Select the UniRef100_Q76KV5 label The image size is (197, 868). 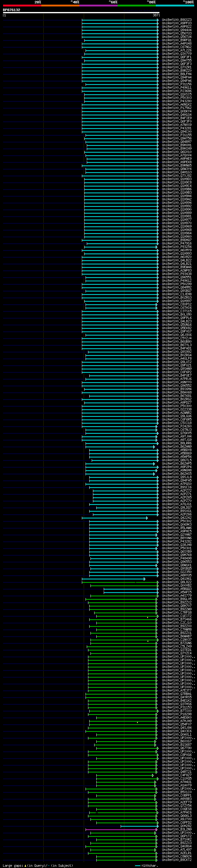pyautogui.click(x=177, y=433)
